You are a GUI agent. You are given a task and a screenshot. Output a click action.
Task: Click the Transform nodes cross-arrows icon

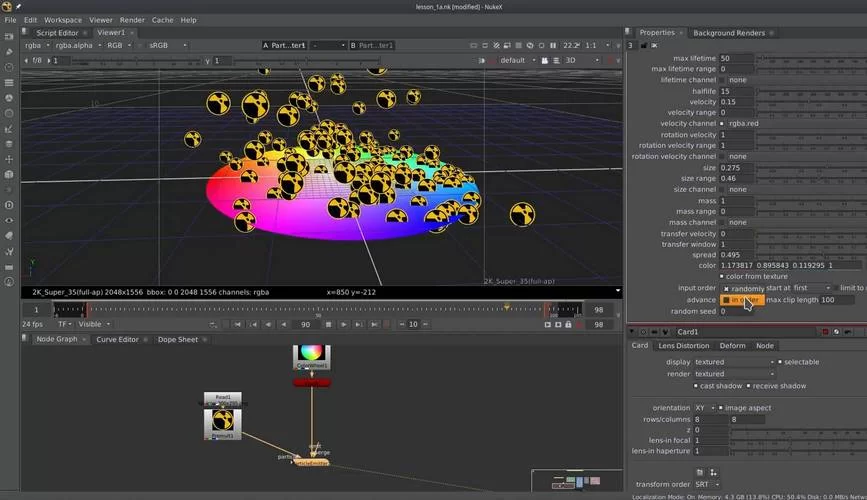(x=9, y=159)
